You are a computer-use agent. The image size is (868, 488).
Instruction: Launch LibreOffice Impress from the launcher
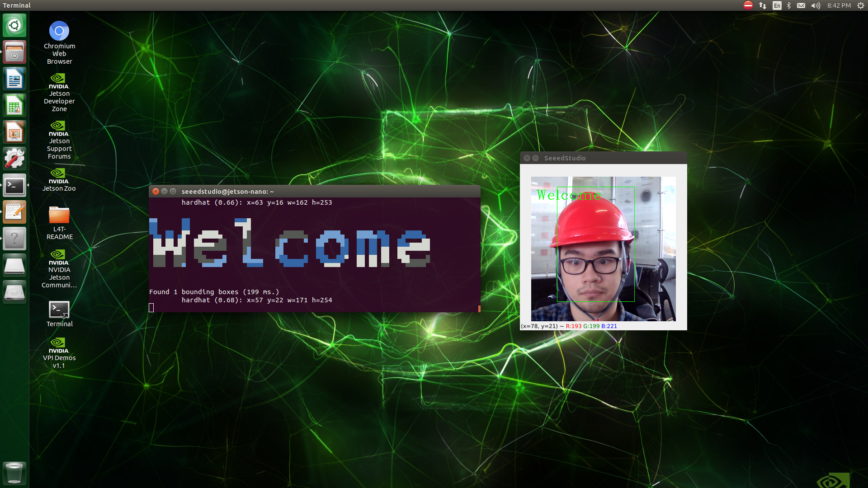point(14,132)
